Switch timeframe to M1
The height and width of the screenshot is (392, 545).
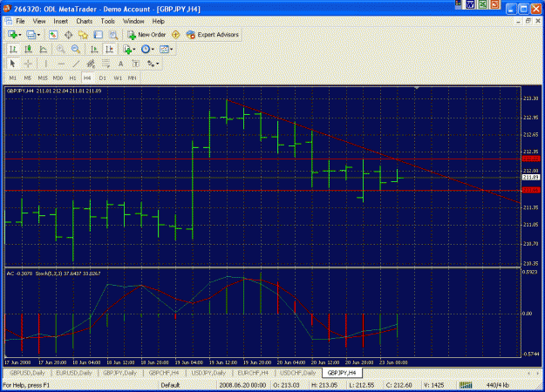13,78
